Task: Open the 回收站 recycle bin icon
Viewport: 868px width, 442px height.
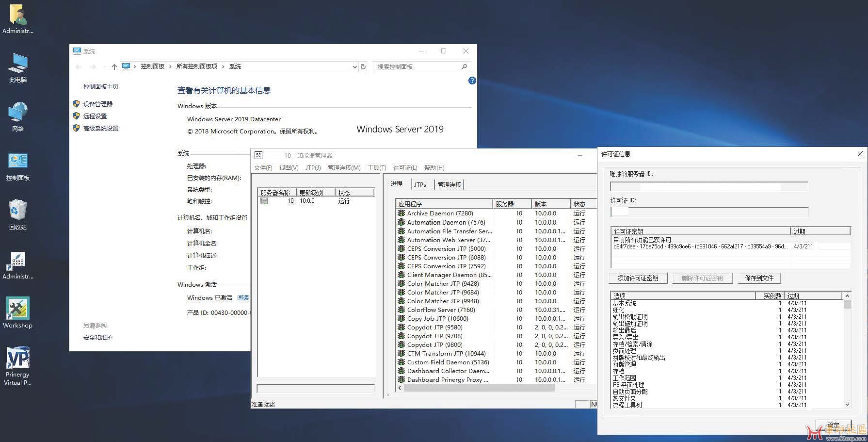Action: point(18,214)
